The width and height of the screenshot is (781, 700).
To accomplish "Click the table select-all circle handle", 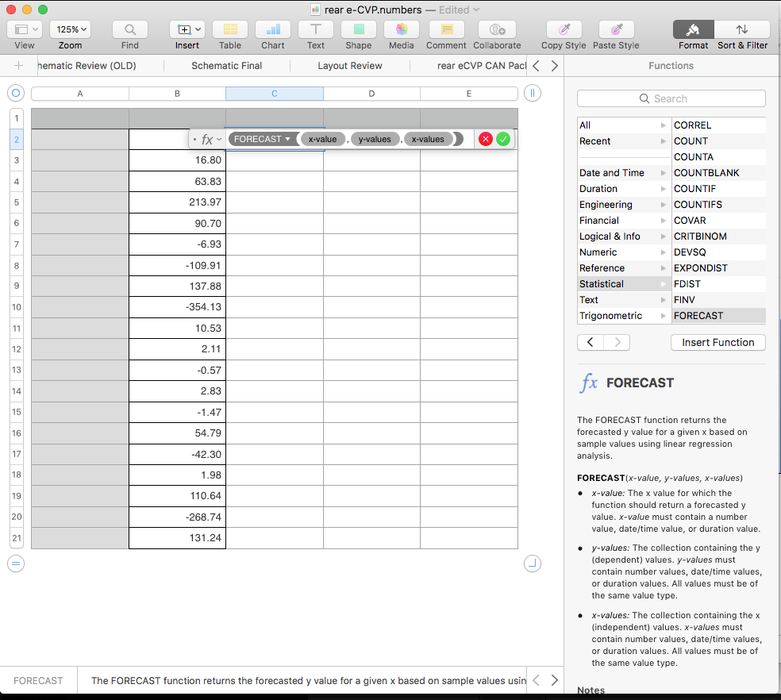I will (x=16, y=93).
